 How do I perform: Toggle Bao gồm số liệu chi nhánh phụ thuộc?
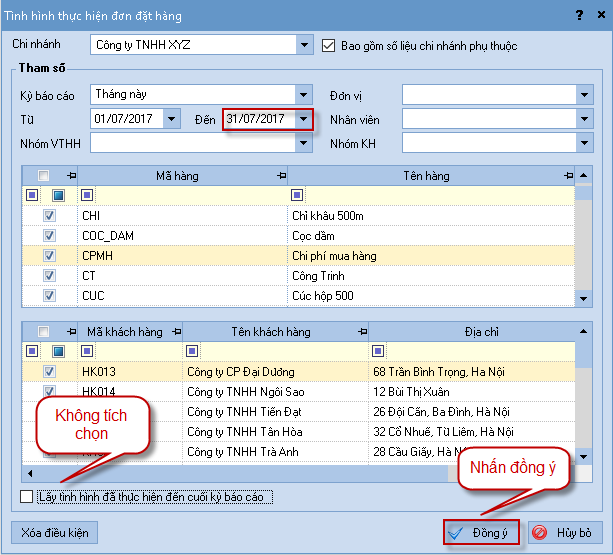point(332,45)
